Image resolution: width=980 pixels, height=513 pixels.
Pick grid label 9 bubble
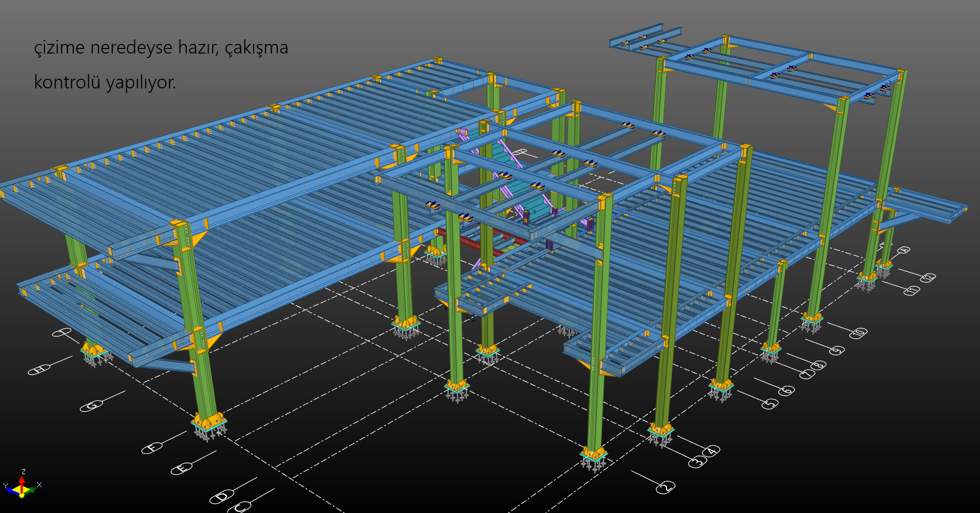[x=837, y=350]
